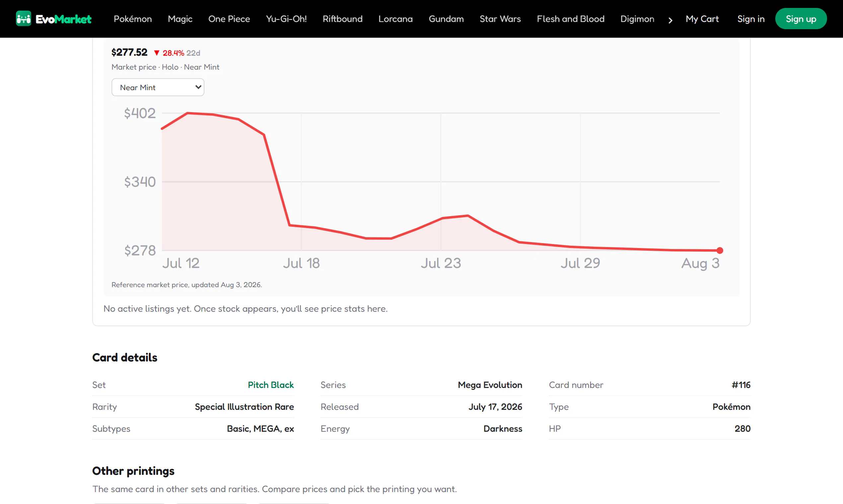Open the Gundam category
Viewport: 843px width, 504px height.
[x=446, y=19]
